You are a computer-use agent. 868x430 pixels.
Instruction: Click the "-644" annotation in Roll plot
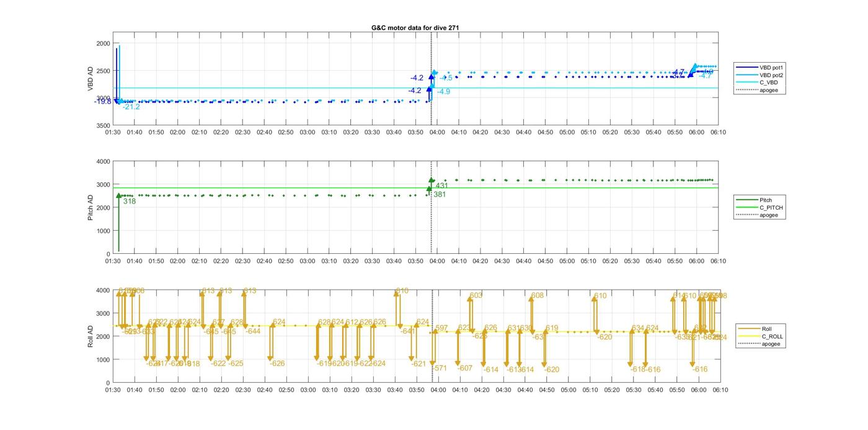click(252, 331)
